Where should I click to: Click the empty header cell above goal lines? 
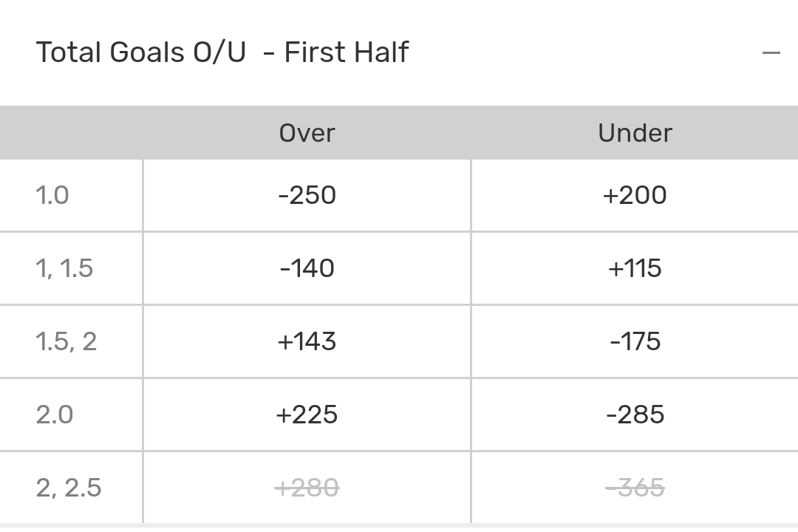coord(71,133)
